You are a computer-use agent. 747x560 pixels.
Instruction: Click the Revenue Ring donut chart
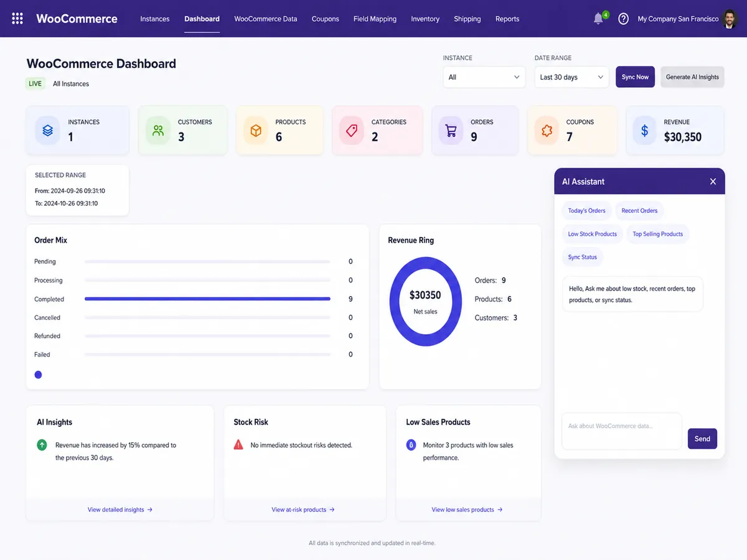coord(426,301)
